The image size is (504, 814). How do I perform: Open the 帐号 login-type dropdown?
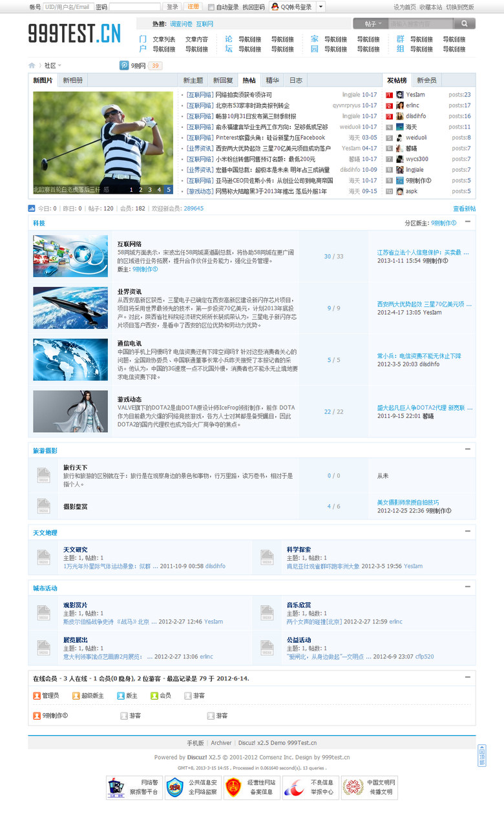click(35, 7)
